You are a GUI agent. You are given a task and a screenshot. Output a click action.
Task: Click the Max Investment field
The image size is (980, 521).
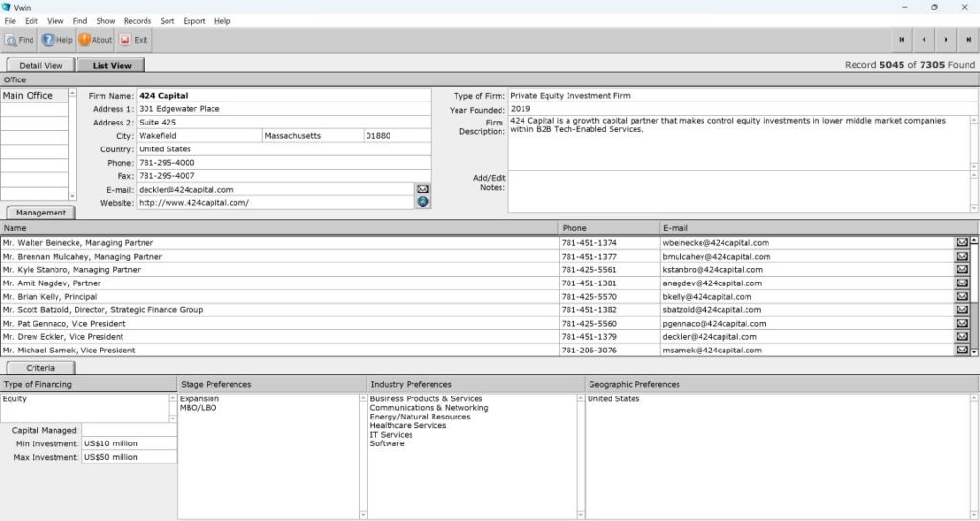(x=129, y=457)
